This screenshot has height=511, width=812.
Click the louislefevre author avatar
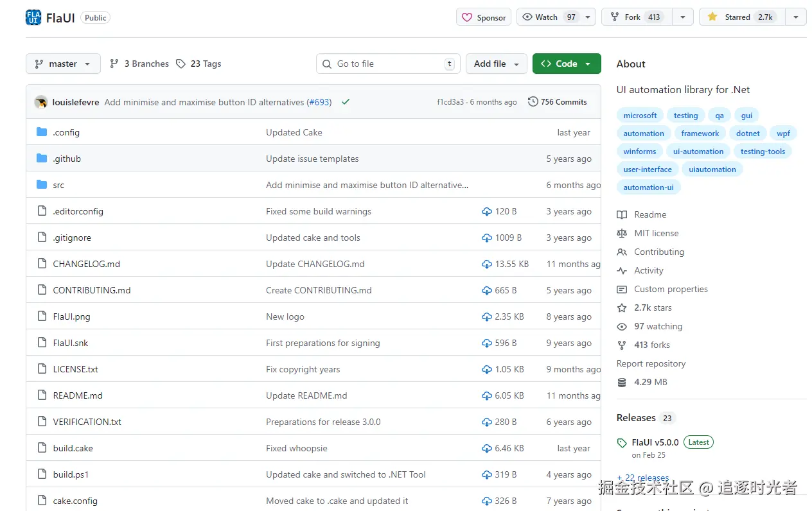[41, 102]
